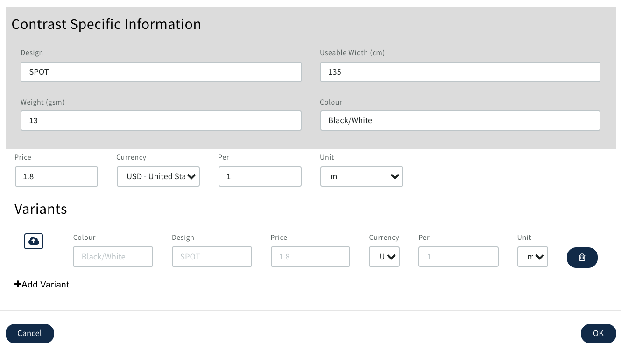Click the Colour field showing Black/White
This screenshot has width=621, height=364.
click(459, 120)
